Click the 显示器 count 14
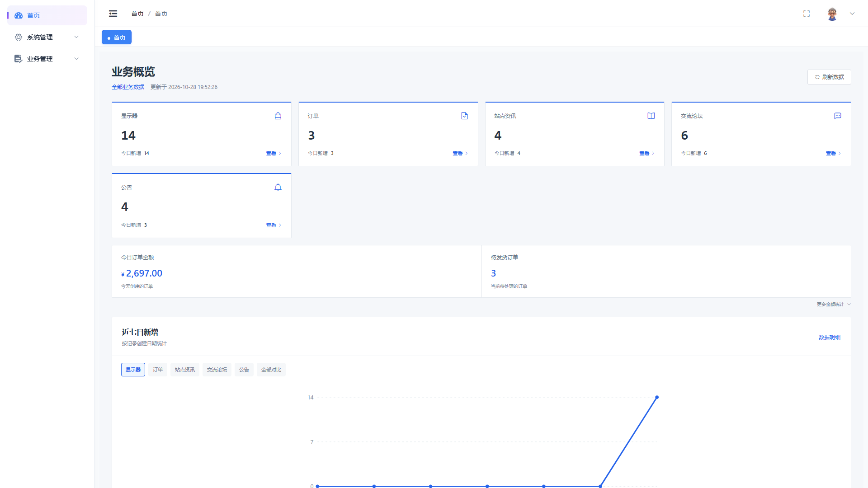Screen dimensions: 868x488 point(128,136)
